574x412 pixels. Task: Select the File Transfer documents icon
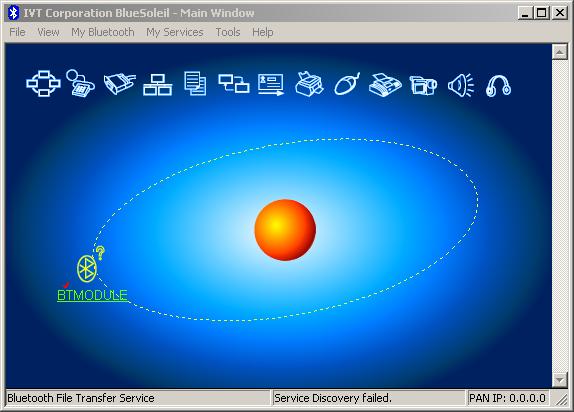(x=195, y=83)
